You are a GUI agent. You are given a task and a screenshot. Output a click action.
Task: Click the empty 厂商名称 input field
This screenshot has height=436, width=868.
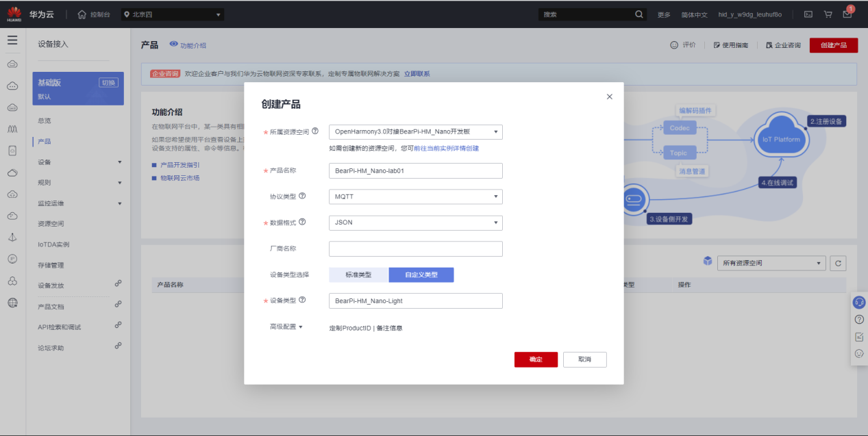point(416,248)
